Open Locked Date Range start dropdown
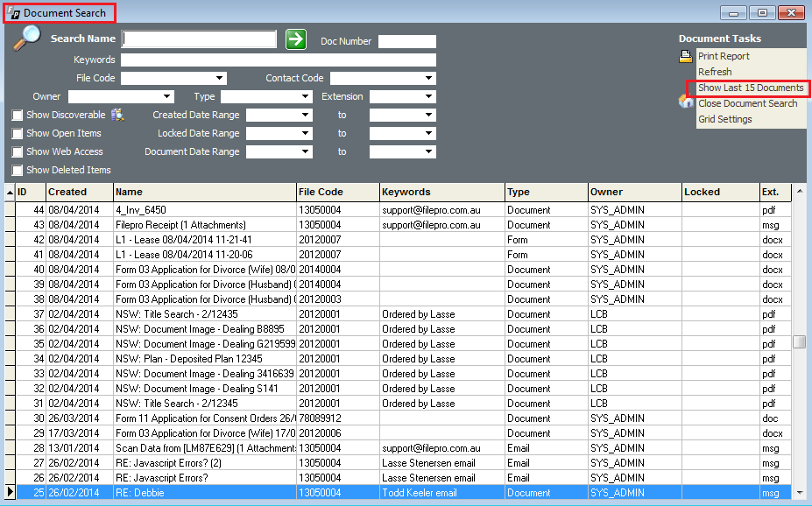The width and height of the screenshot is (812, 506). (305, 133)
